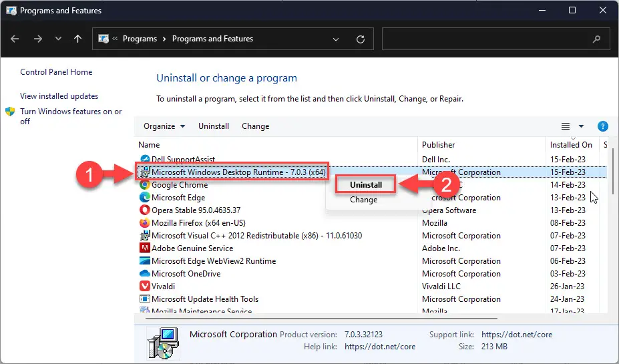
Task: Select Microsoft Update Health Tools entry
Action: click(205, 299)
